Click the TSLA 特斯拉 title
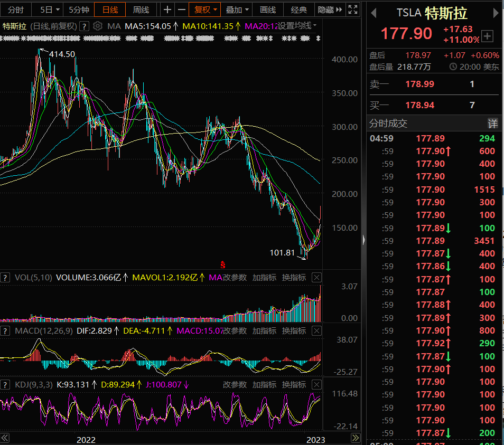The height and width of the screenshot is (445, 504). coord(432,13)
